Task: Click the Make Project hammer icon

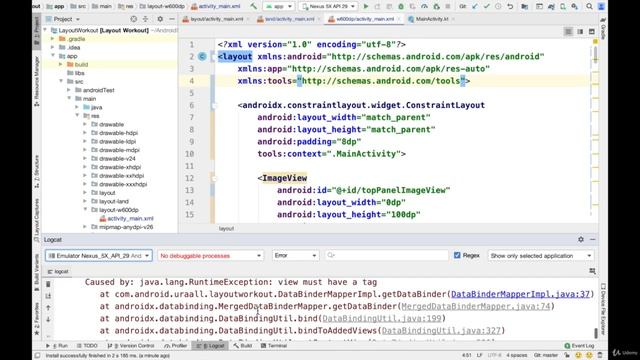Action: tap(253, 7)
